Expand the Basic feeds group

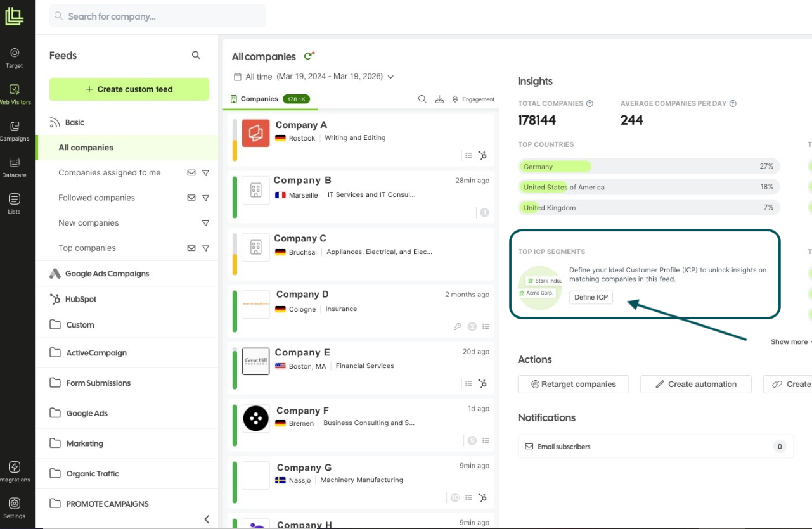(x=127, y=122)
